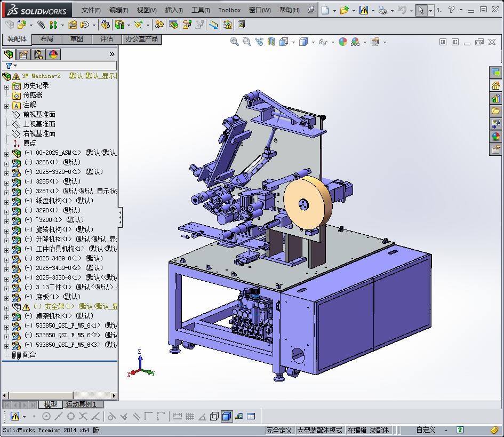
Task: Click the Mate paperclip icon
Action: 41,25
